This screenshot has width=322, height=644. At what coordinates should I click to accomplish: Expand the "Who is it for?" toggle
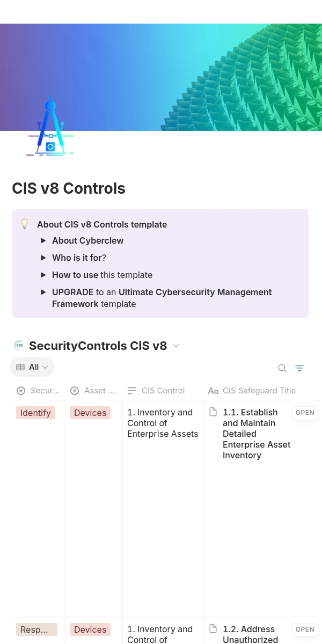coord(43,258)
